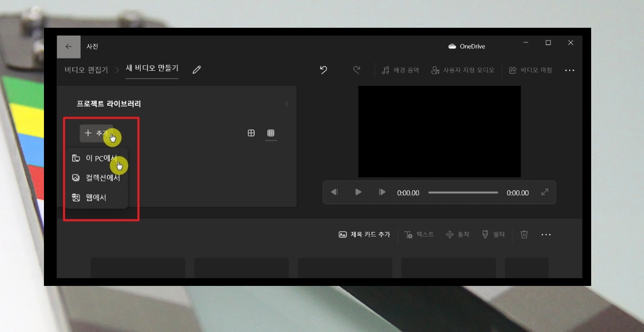This screenshot has width=644, height=332.
Task: Open storyboard more options menu
Action: [x=546, y=235]
